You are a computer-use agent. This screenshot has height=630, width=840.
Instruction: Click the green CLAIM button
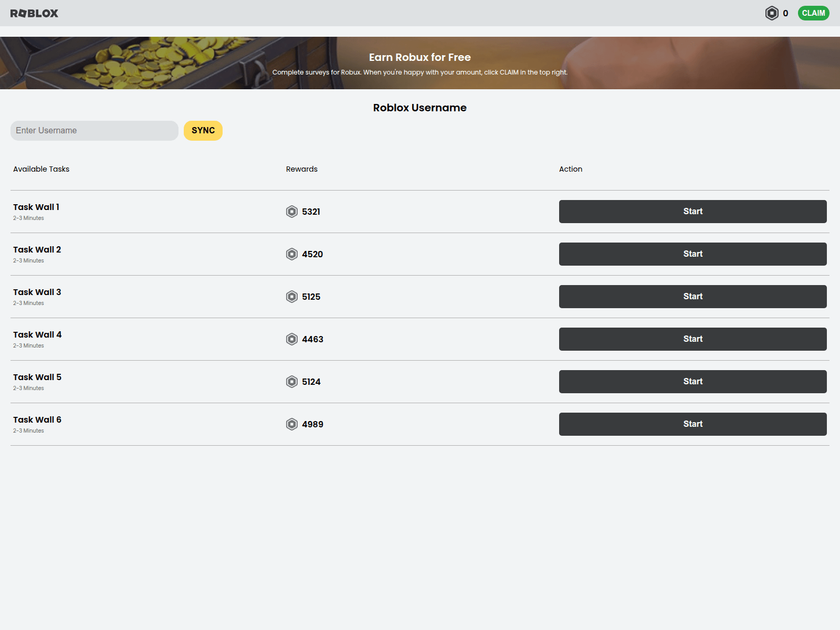coord(813,13)
